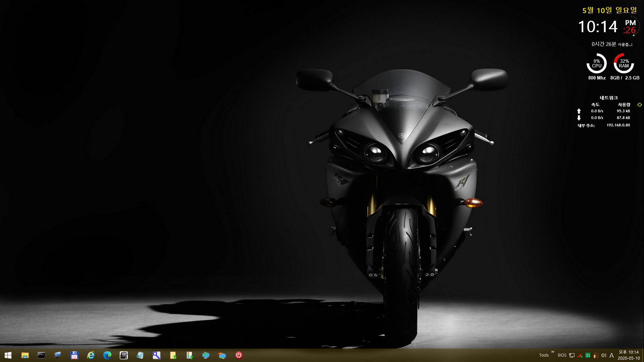Viewport: 644px width, 362px height.
Task: Click the USB safely remove tray icon
Action: pos(596,355)
